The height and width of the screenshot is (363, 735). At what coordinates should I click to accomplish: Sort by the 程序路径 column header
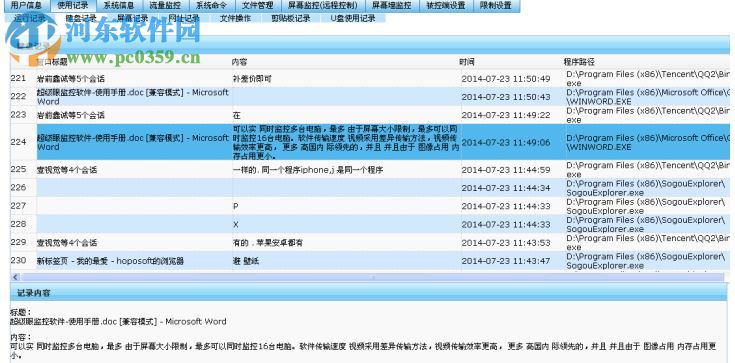579,62
